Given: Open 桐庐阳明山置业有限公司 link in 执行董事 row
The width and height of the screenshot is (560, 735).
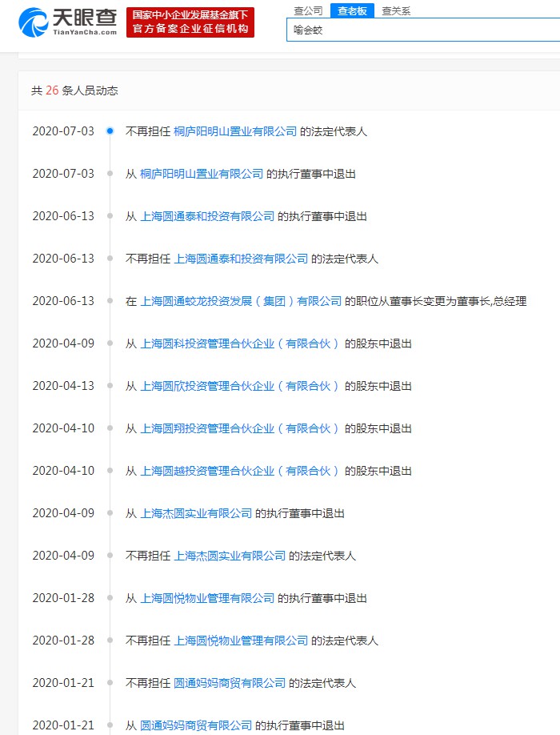Looking at the screenshot, I should (x=202, y=174).
